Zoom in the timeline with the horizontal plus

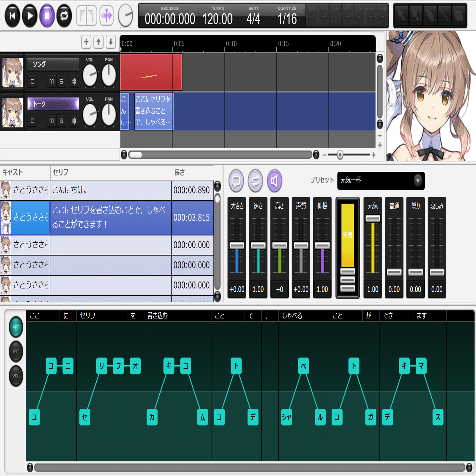[374, 155]
